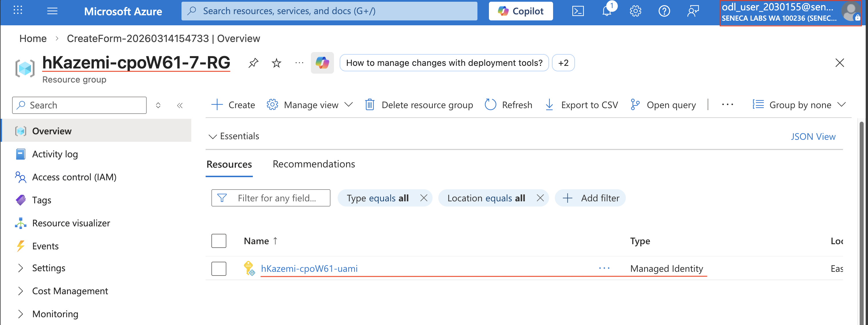Click the Filter for any field box
Viewport: 868px width, 325px height.
point(271,198)
